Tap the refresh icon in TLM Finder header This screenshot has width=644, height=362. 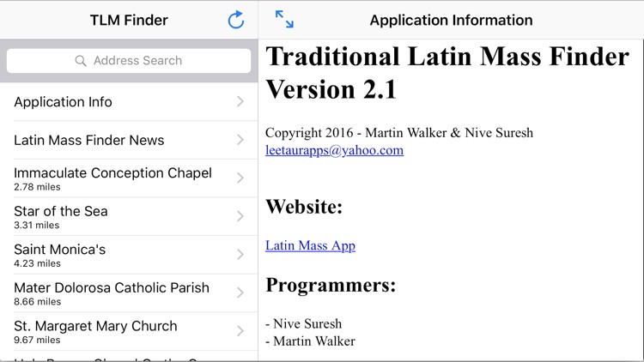(x=235, y=20)
